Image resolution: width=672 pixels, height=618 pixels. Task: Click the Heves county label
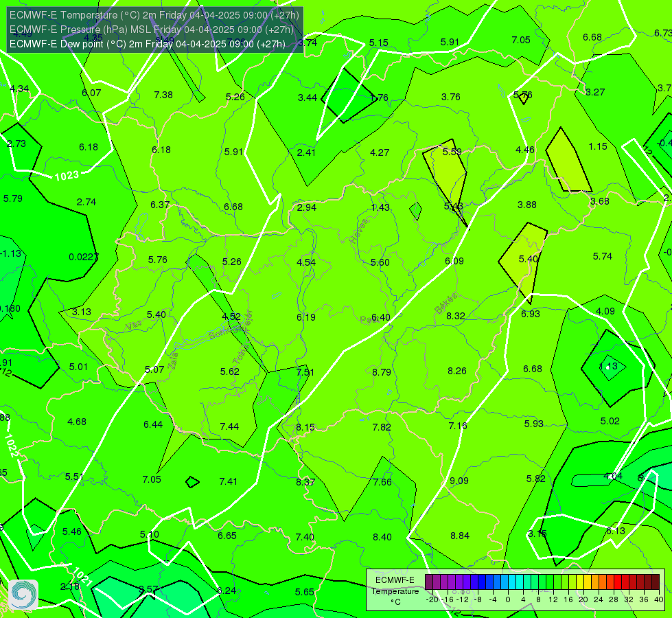coord(359,231)
